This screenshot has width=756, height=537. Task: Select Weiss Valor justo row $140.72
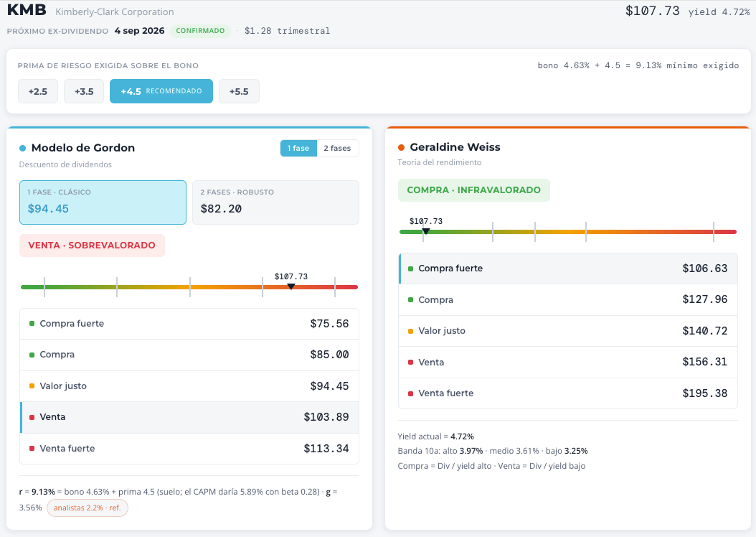(x=568, y=331)
